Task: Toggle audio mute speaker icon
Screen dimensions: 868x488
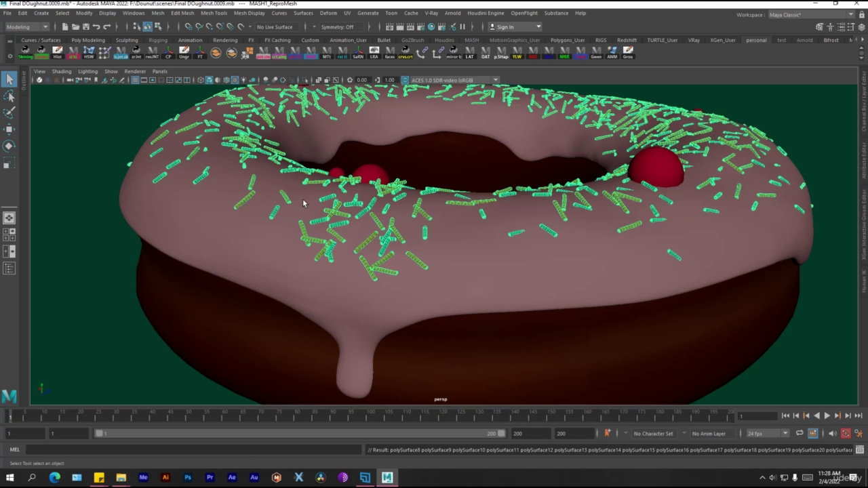Action: coord(832,434)
